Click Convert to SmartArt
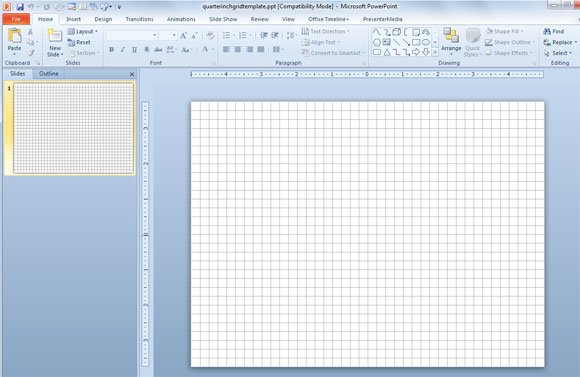 (333, 53)
